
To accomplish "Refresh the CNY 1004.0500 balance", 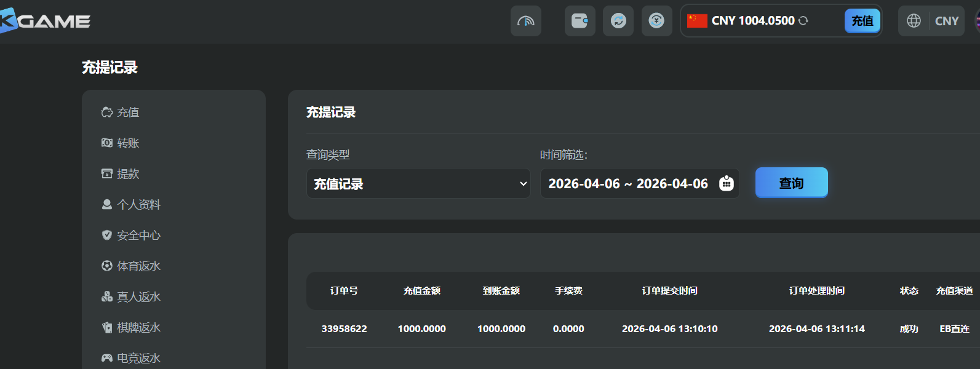I will tap(803, 21).
